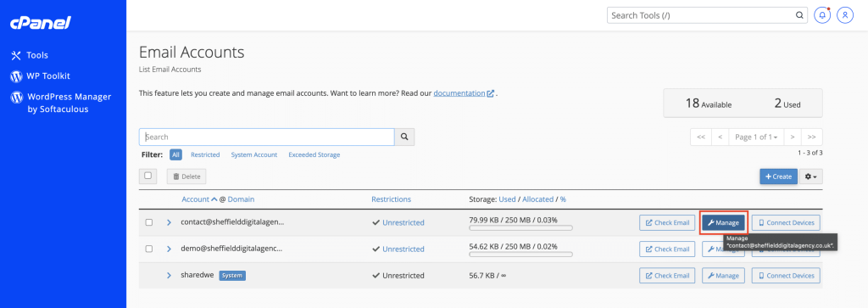Open the user account icon
Image resolution: width=868 pixels, height=308 pixels.
click(845, 15)
